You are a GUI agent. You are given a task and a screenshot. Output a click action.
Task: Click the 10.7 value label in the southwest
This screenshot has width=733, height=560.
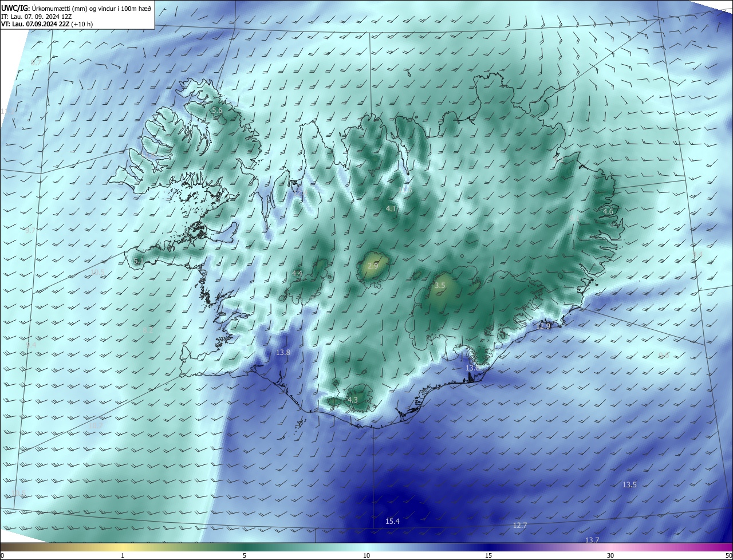[x=95, y=426]
